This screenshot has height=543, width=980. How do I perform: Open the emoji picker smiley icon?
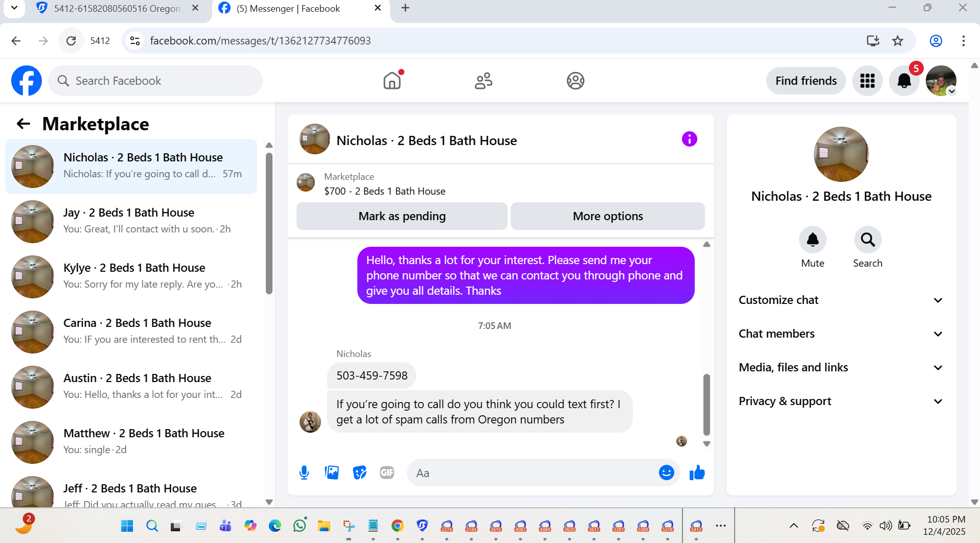click(x=666, y=473)
